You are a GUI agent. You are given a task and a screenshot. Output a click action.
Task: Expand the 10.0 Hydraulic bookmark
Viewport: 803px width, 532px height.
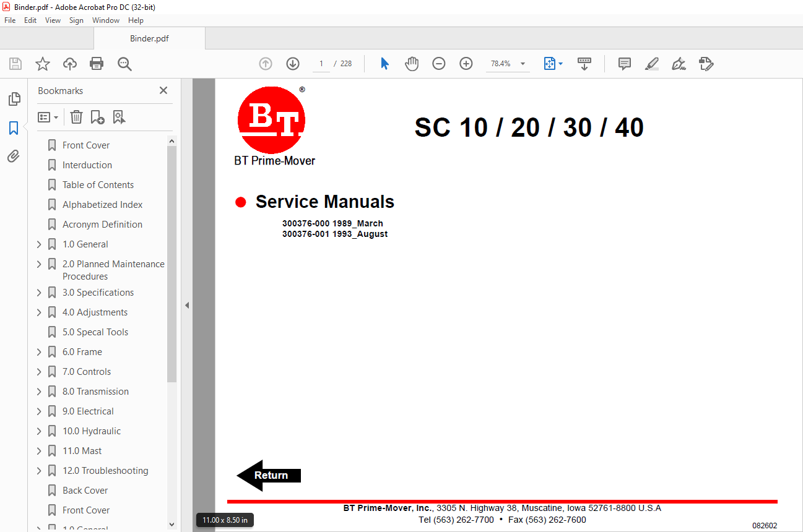pos(40,431)
